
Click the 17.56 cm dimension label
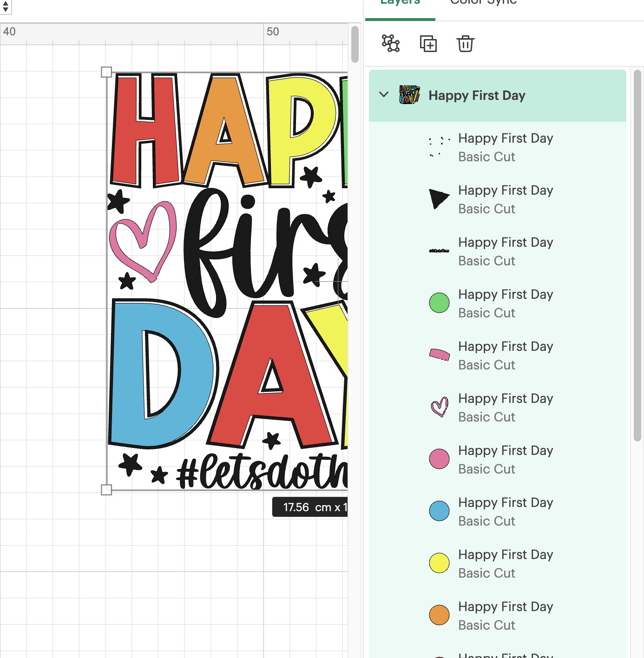click(x=310, y=507)
